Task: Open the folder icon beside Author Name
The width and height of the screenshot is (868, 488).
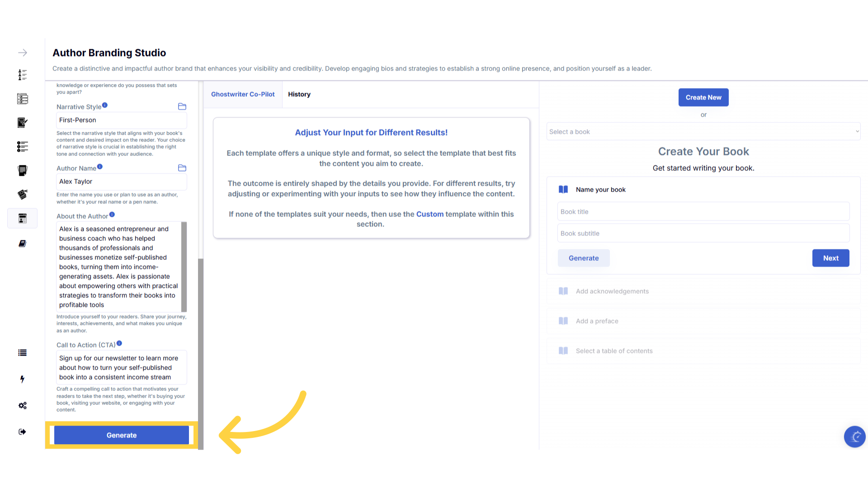Action: [182, 168]
